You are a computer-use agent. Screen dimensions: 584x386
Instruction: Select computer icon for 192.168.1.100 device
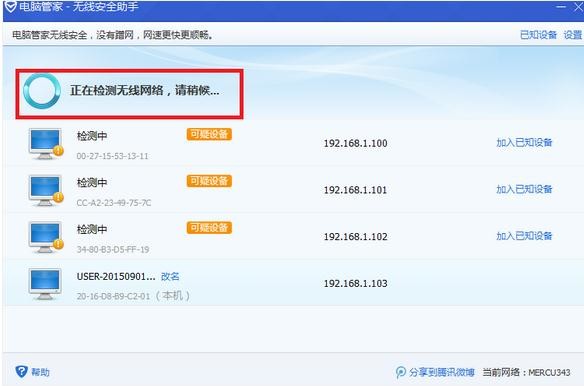coord(45,144)
